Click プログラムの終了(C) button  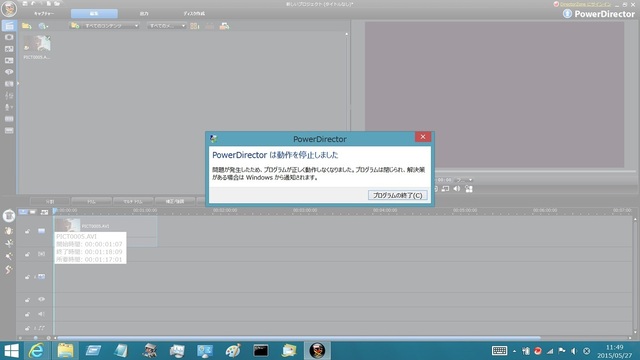coord(398,195)
